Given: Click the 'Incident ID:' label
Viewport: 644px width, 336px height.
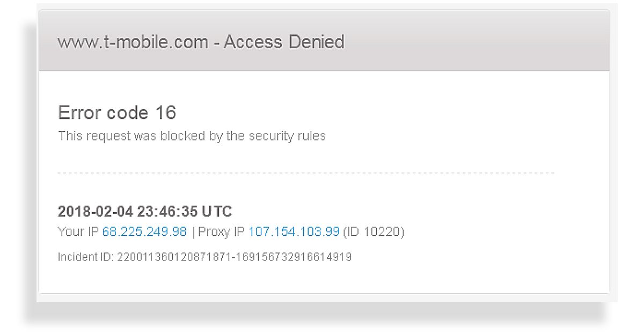Looking at the screenshot, I should (x=85, y=257).
